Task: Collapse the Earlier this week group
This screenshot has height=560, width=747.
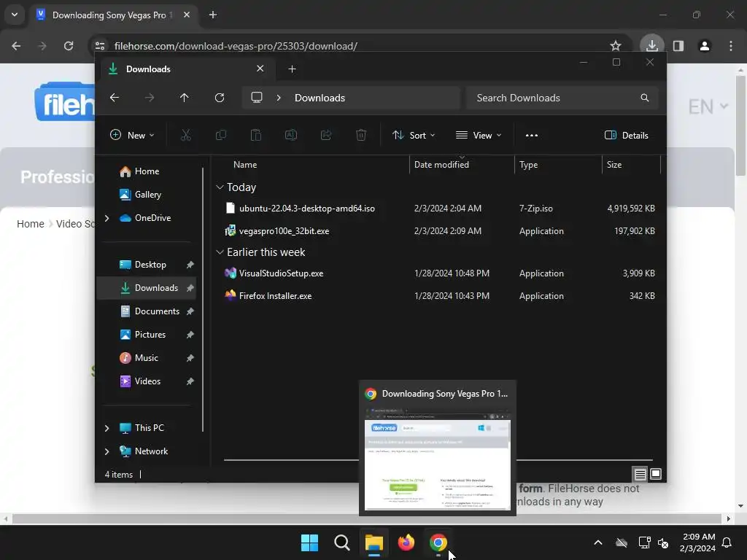Action: (220, 252)
